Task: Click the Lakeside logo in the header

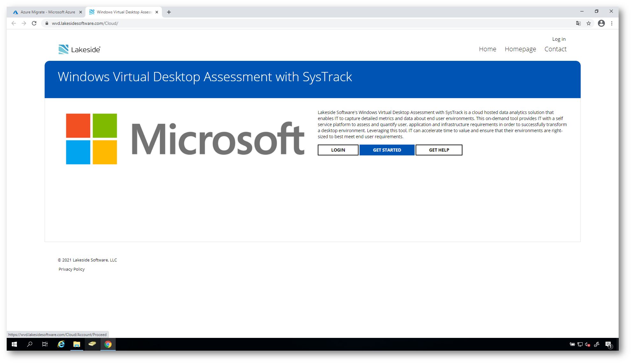Action: pos(79,49)
